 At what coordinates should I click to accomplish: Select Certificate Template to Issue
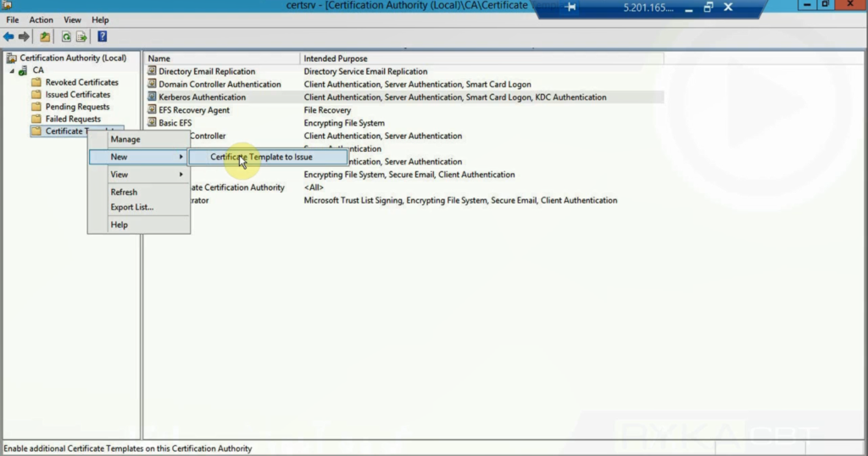coord(268,157)
